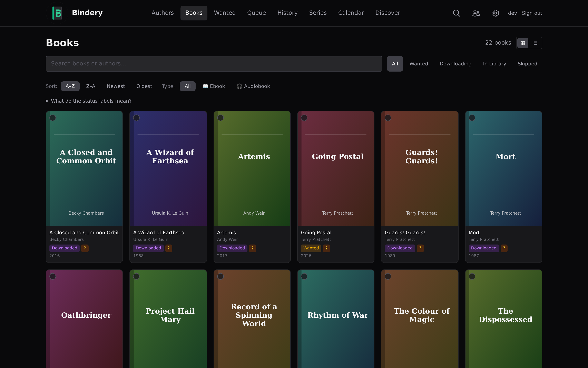The height and width of the screenshot is (368, 588).
Task: Select the Record of a Spinning World checkbox
Action: click(x=220, y=276)
